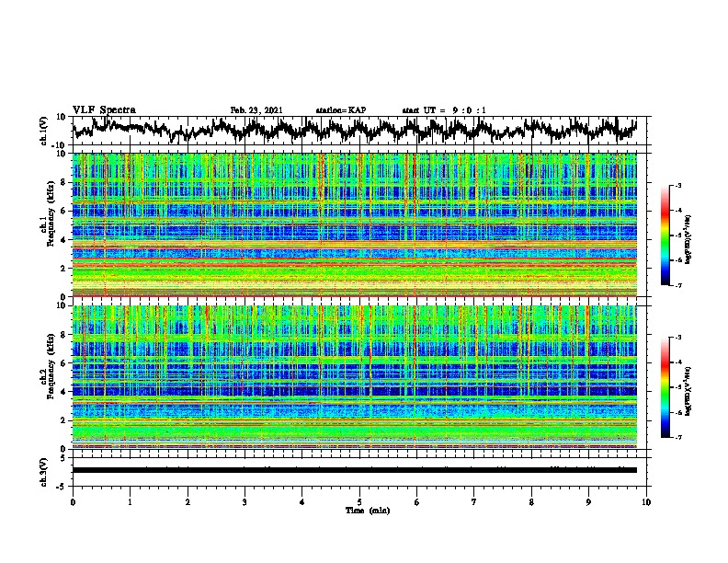728x563 pixels.
Task: Click the date 'Feb. 23, 2021'
Action: pyautogui.click(x=256, y=110)
